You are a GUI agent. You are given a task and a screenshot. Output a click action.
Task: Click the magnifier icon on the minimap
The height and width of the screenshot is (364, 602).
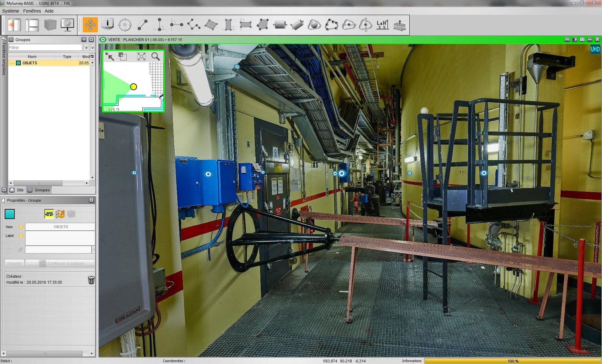(156, 56)
